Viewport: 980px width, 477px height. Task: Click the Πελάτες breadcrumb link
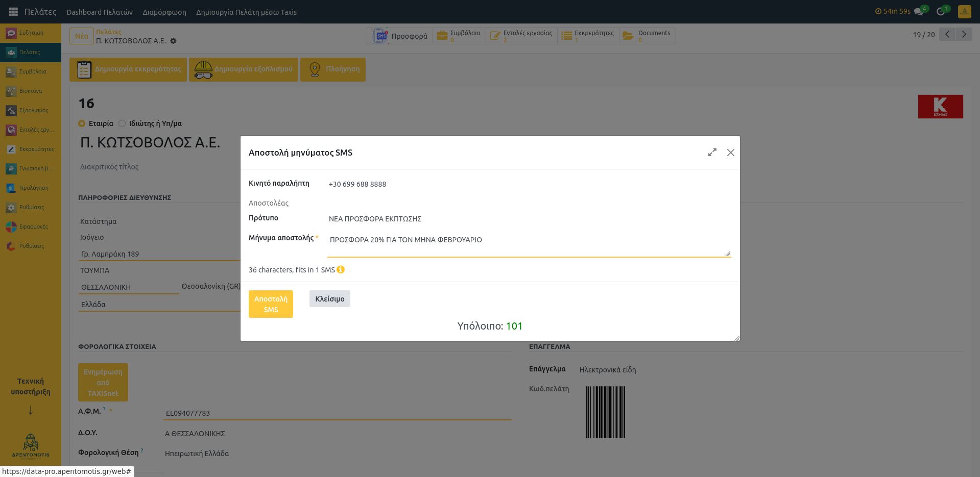click(109, 32)
